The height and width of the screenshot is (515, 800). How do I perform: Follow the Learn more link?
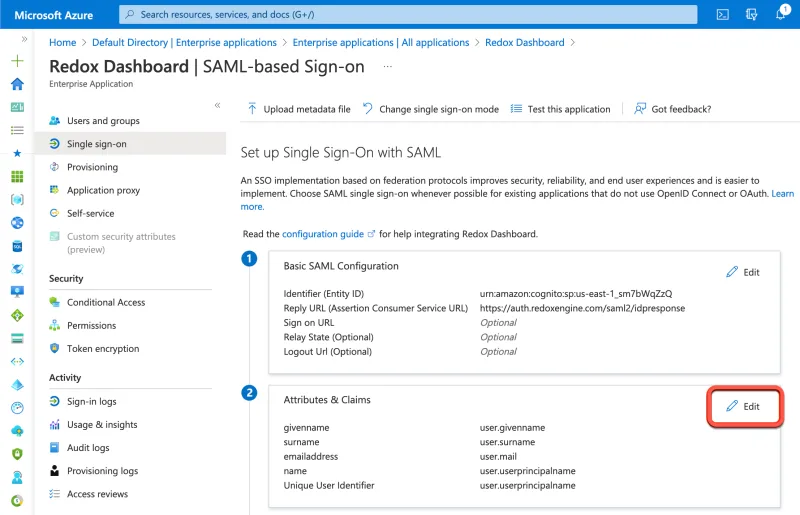(783, 194)
